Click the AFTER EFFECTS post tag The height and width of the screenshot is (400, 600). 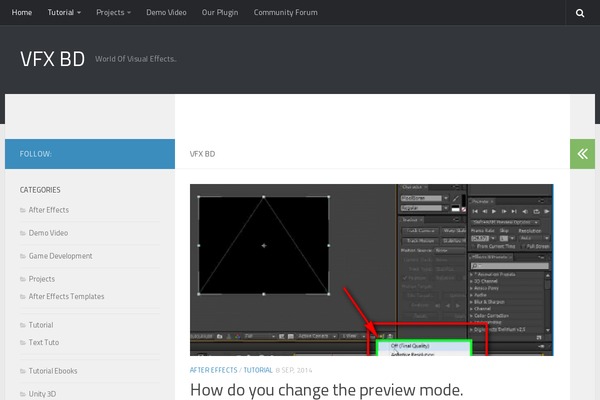[x=214, y=370]
